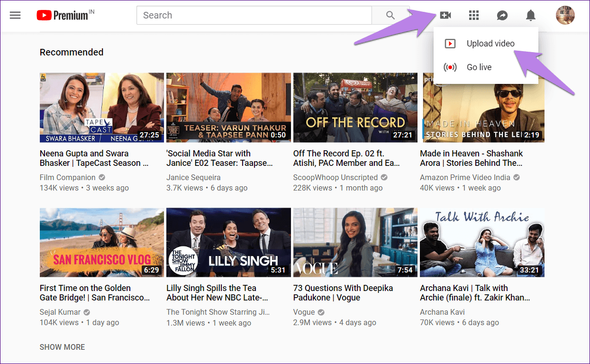Image resolution: width=590 pixels, height=364 pixels.
Task: Open the Neena Gupta and Swara Bhasker thumbnail
Action: (x=102, y=108)
